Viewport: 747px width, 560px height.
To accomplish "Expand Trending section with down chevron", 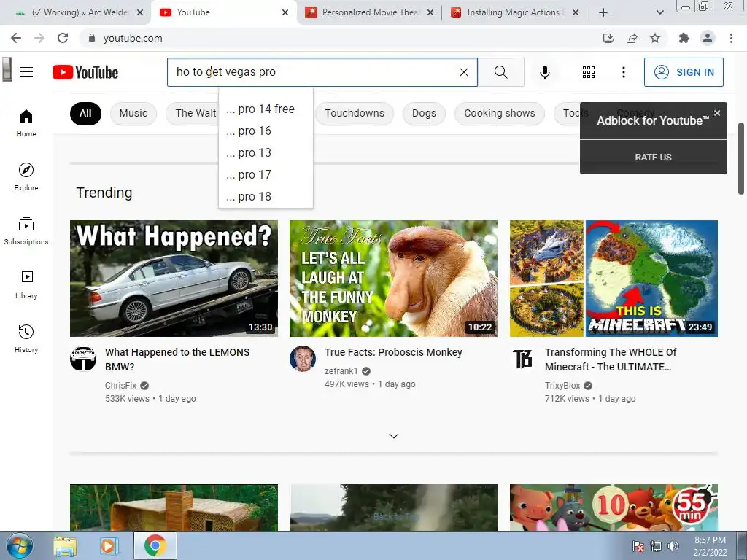I will pos(393,436).
